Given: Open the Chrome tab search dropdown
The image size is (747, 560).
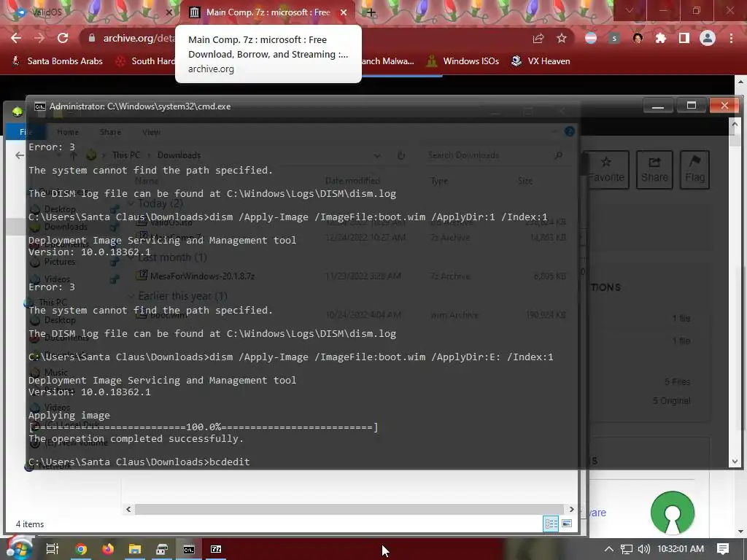Looking at the screenshot, I should (630, 10).
